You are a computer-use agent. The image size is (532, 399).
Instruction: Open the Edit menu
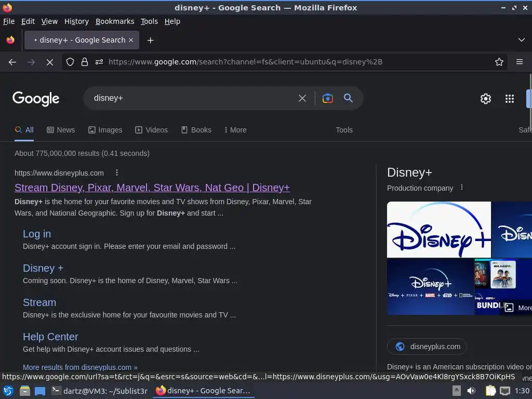pyautogui.click(x=28, y=21)
